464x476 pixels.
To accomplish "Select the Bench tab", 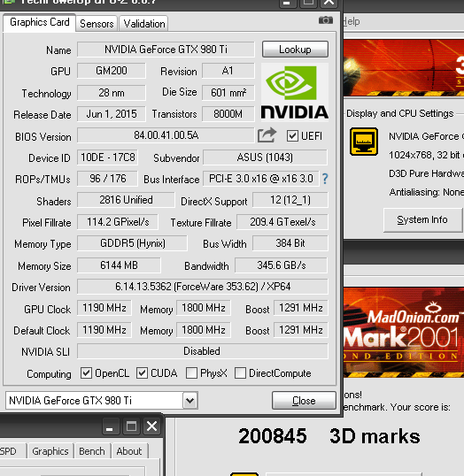I will (92, 451).
